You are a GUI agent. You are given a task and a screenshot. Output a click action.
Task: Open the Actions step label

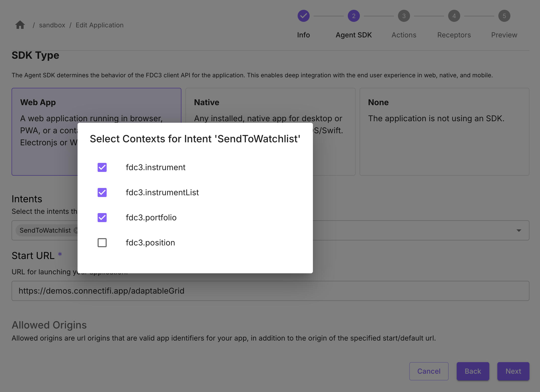click(x=404, y=35)
